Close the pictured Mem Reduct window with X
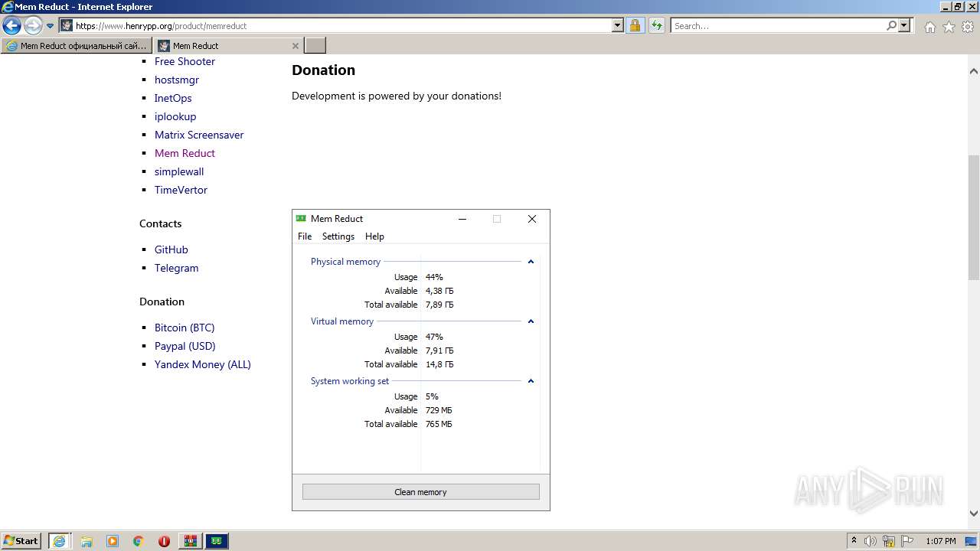The height and width of the screenshot is (551, 980). (x=532, y=219)
